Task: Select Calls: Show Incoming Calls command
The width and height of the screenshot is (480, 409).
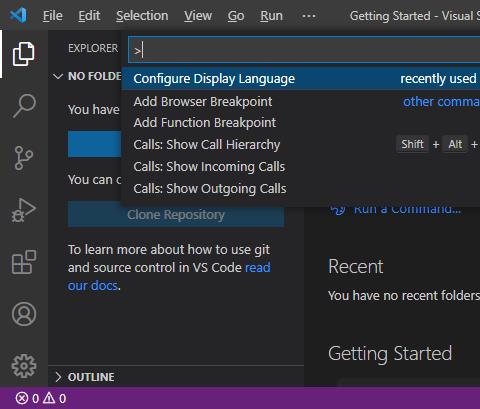Action: tap(301, 166)
